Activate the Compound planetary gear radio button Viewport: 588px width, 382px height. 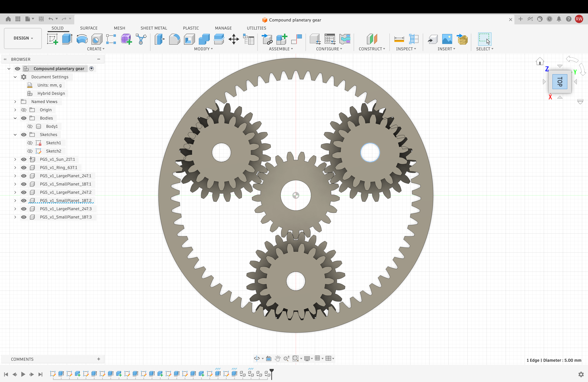tap(91, 69)
